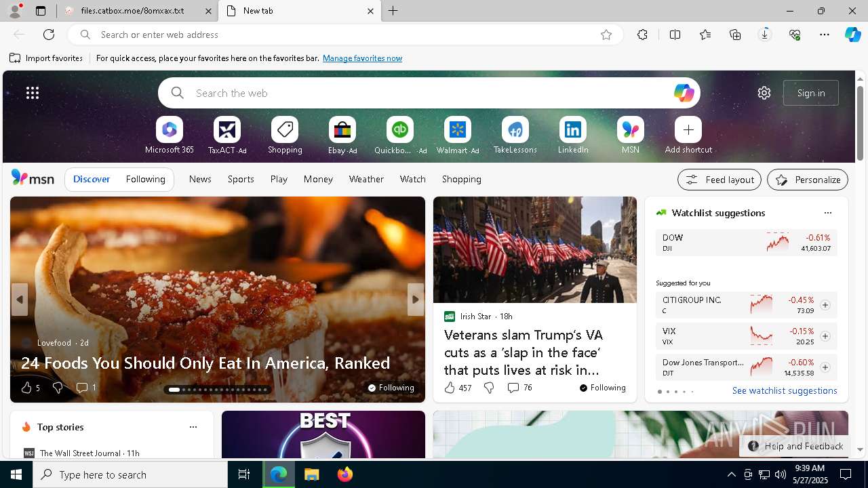Screen dimensions: 868x488
Task: Add this page to favorites star
Action: (x=606, y=35)
